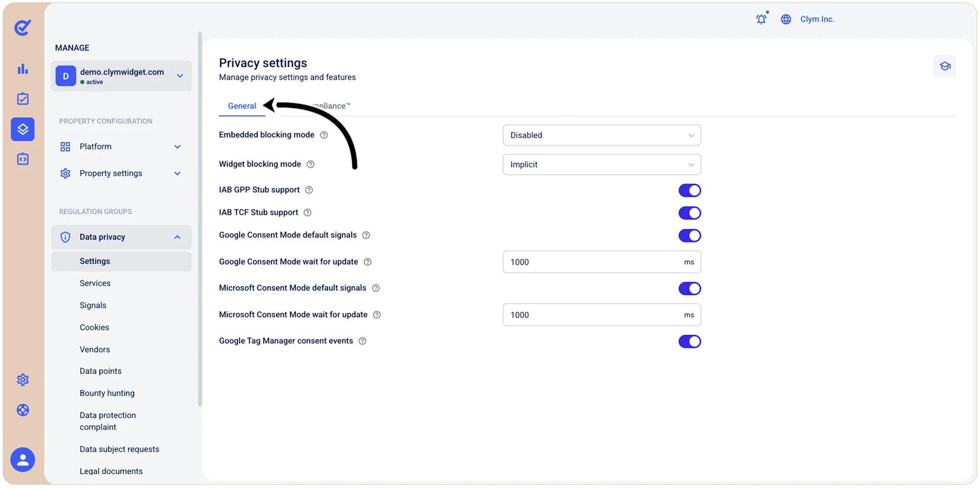Viewport: 980px width, 488px height.
Task: Open the checklist tasks sidebar icon
Action: pos(22,99)
